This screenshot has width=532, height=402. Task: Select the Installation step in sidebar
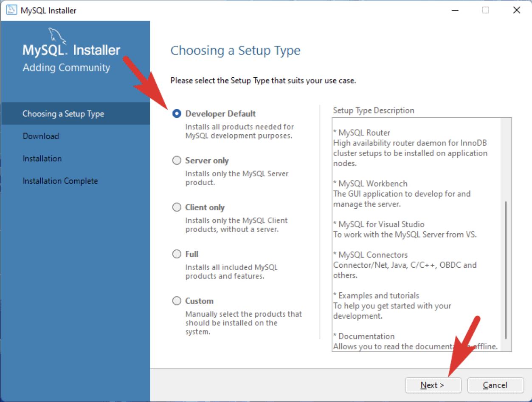(x=42, y=159)
